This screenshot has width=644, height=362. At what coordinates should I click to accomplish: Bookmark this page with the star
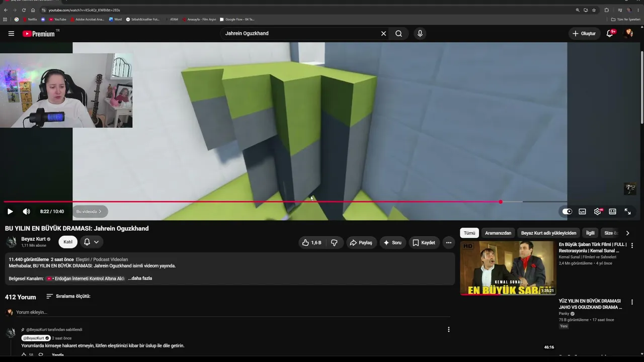tap(594, 10)
